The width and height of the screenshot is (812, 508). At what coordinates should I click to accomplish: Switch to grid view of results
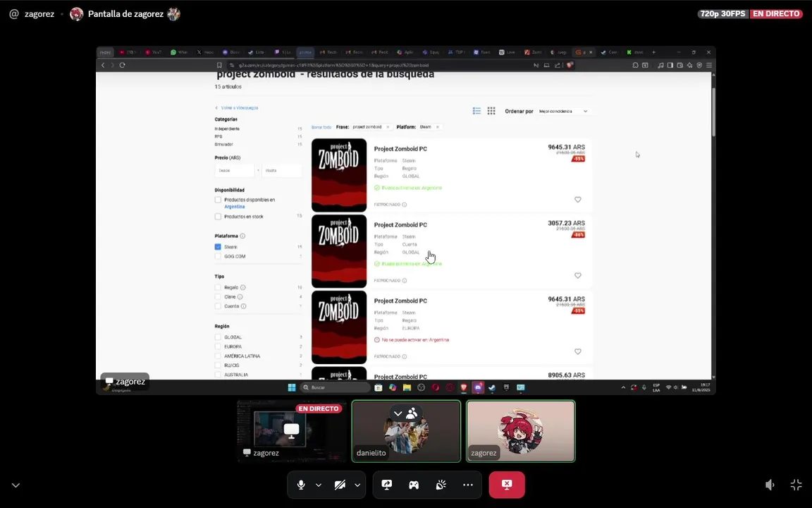click(491, 111)
